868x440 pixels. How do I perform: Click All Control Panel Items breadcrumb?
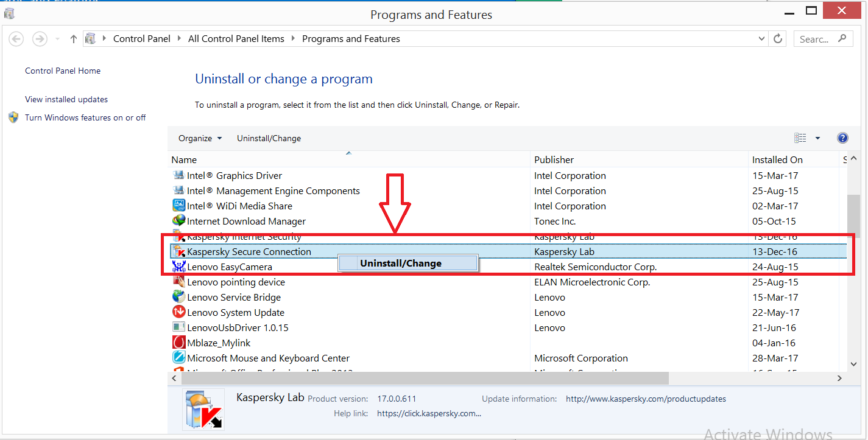pos(236,38)
